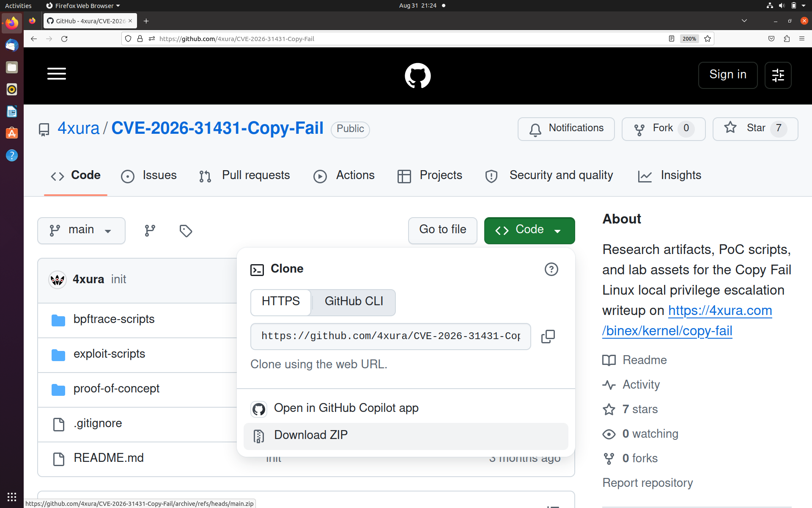Screen dimensions: 812x508
Task: Open the Actions tab
Action: (344, 176)
